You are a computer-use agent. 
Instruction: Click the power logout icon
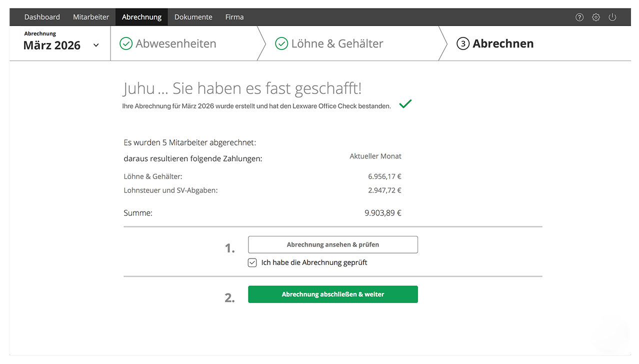(612, 17)
